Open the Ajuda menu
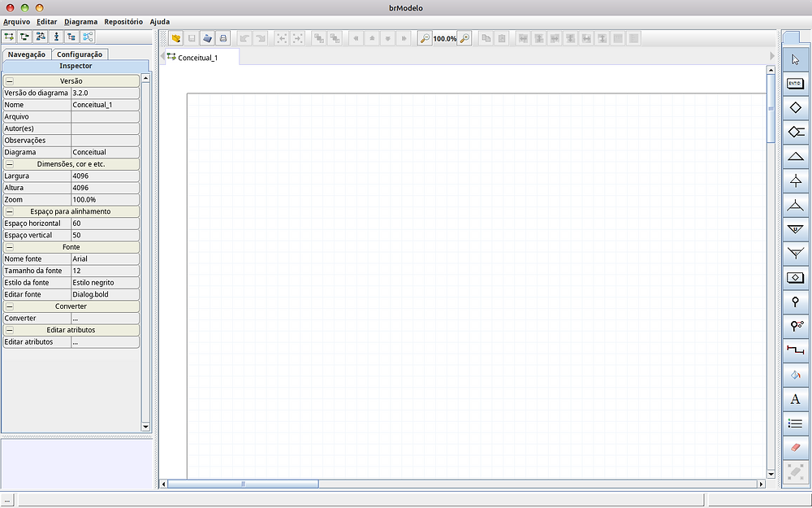Viewport: 812px width, 508px height. pos(159,22)
